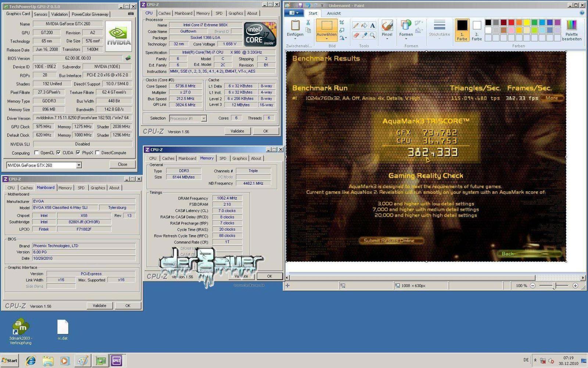Screen dimensions: 588x368
Task: Open the 3dmark2003 desktop shortcut
Action: [x=21, y=331]
